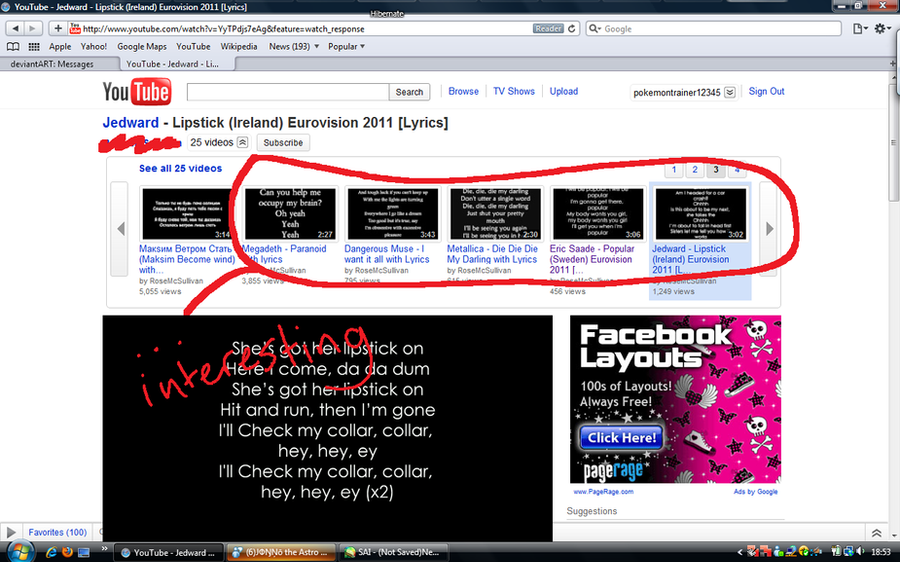Click the taskbar clock 18:53

[x=881, y=552]
